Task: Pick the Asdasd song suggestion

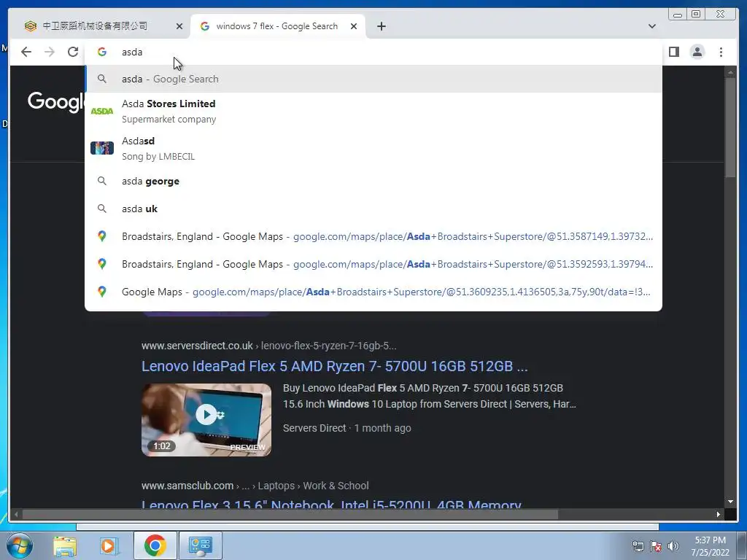Action: pos(374,149)
